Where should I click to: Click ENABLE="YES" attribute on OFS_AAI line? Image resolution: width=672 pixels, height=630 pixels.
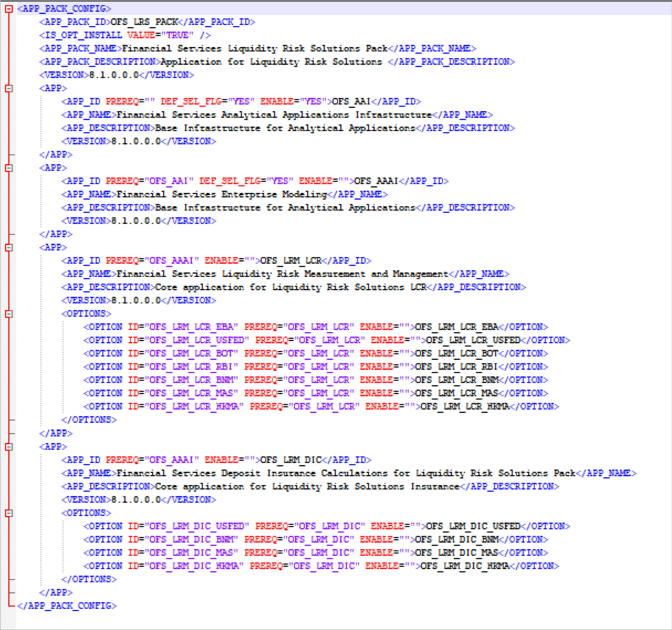(294, 102)
